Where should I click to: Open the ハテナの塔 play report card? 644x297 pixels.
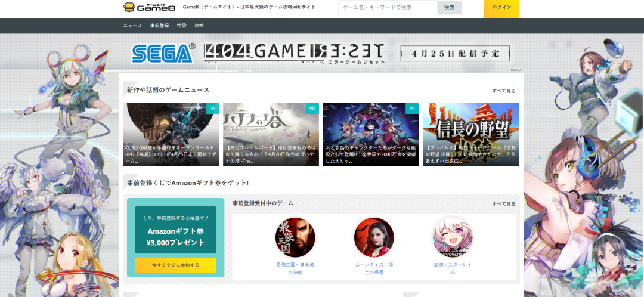pos(271,134)
